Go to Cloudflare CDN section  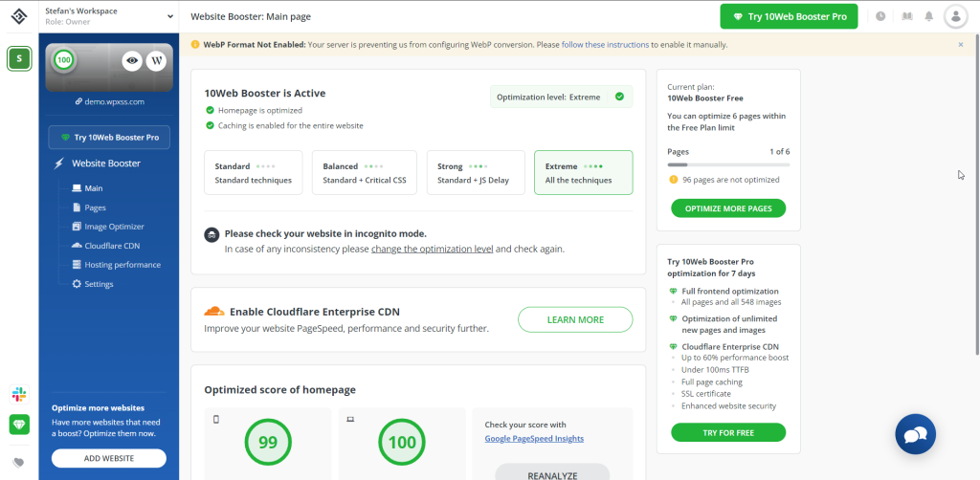(x=112, y=246)
